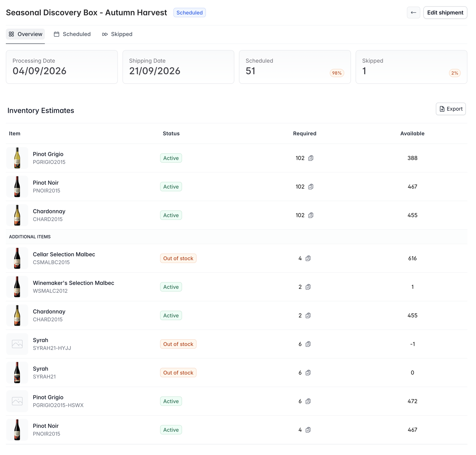The width and height of the screenshot is (476, 455).
Task: Copy required quantity for Pinot Grigio PGRIGIO2015
Action: [311, 158]
